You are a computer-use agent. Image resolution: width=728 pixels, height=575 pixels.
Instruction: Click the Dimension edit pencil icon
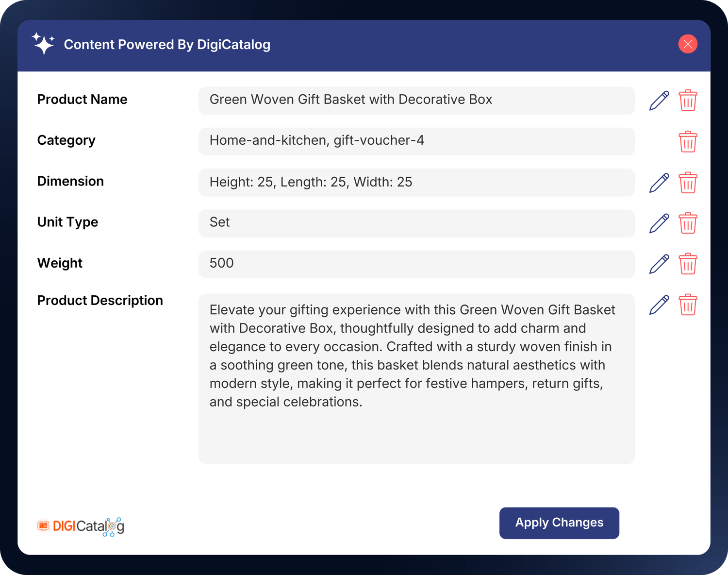[x=659, y=183]
